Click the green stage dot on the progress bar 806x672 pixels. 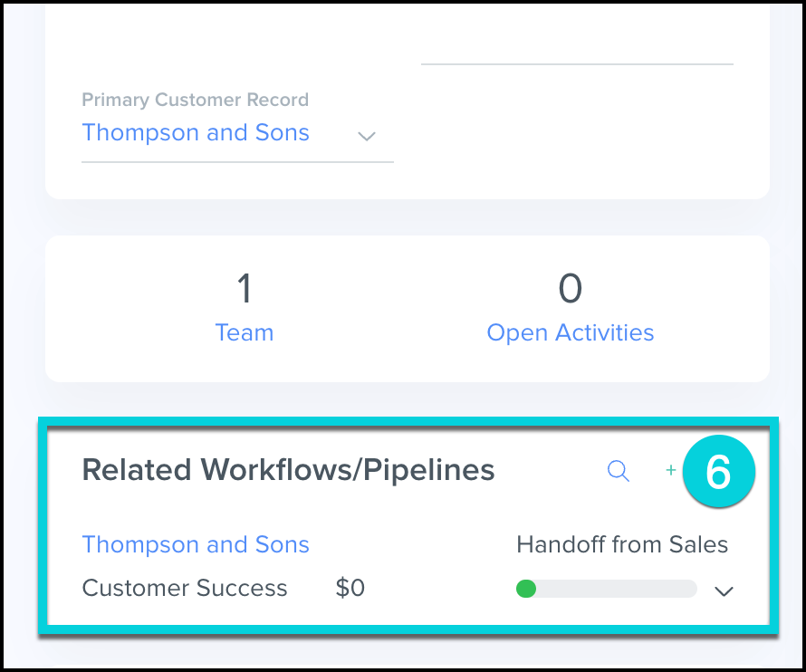point(526,589)
